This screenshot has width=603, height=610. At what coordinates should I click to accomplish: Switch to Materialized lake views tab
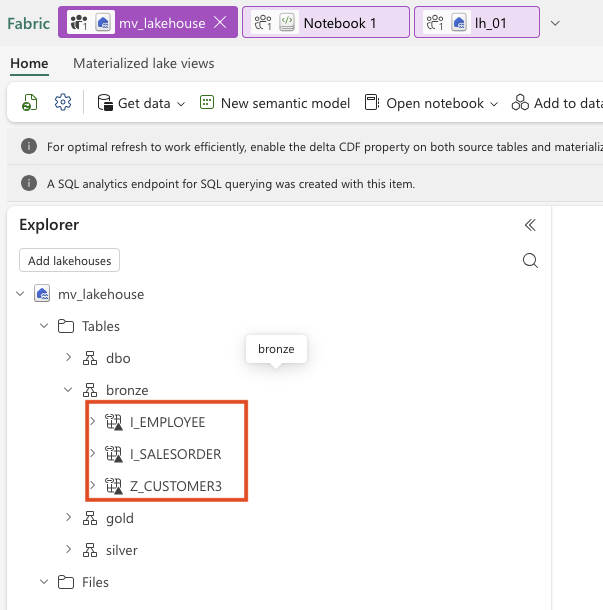tap(143, 64)
